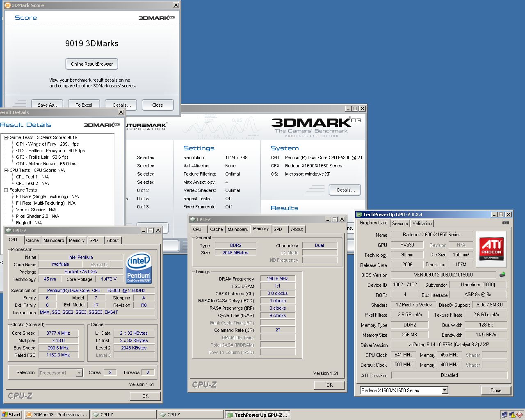Click the Save As button
The width and height of the screenshot is (525, 420).
point(48,105)
